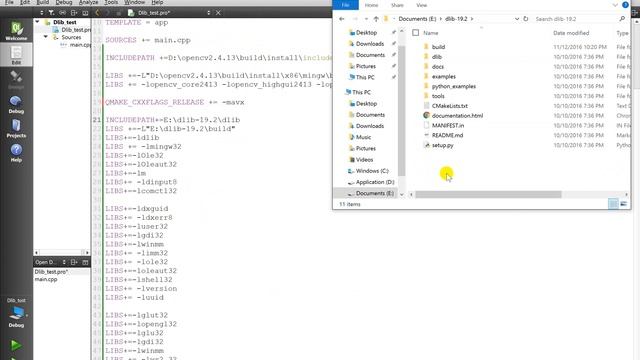Switch to Explorer Share tab
The height and width of the screenshot is (360, 640).
click(397, 5)
